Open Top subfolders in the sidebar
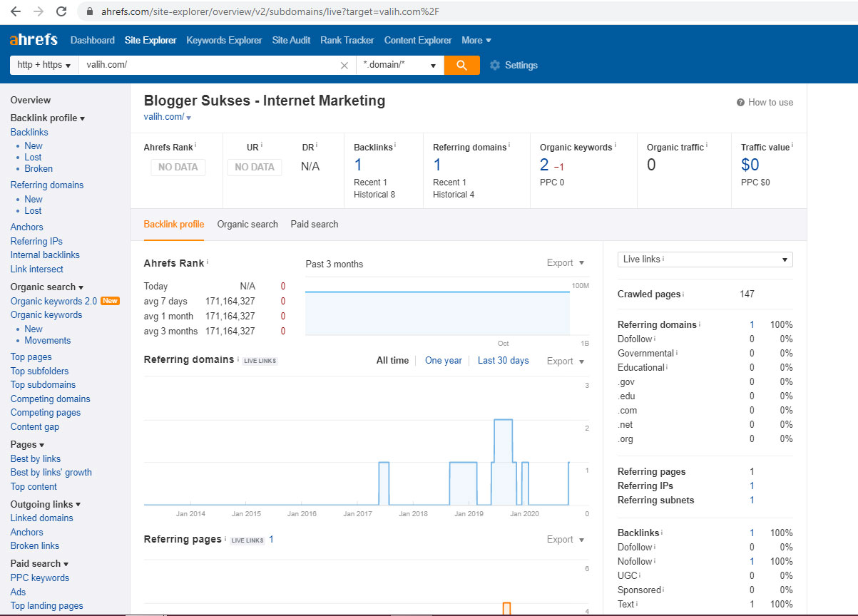This screenshot has width=858, height=616. (x=39, y=371)
